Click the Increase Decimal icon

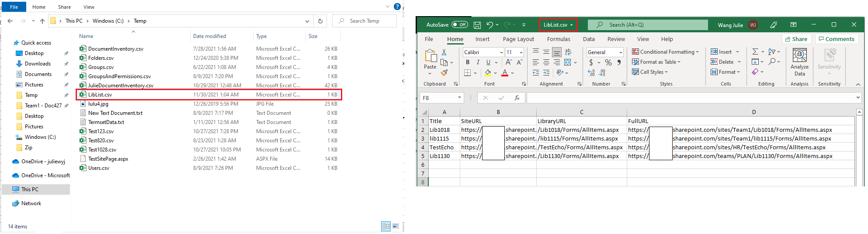(591, 73)
